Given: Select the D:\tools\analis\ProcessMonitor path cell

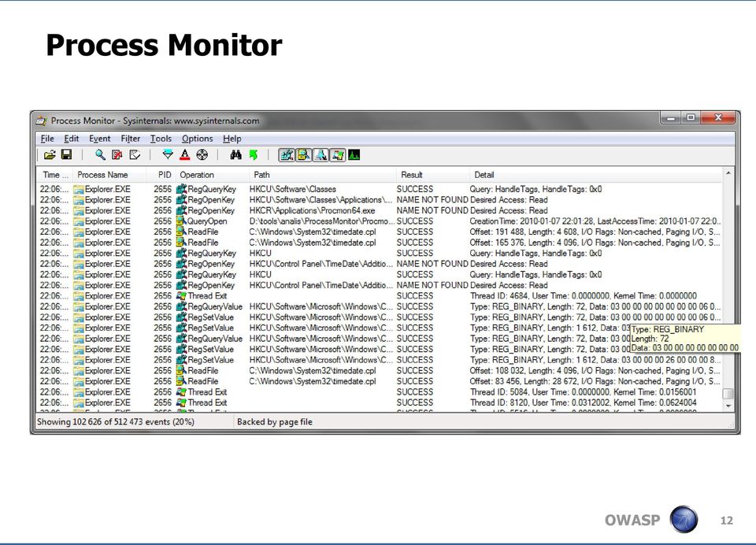Looking at the screenshot, I should 321,221.
